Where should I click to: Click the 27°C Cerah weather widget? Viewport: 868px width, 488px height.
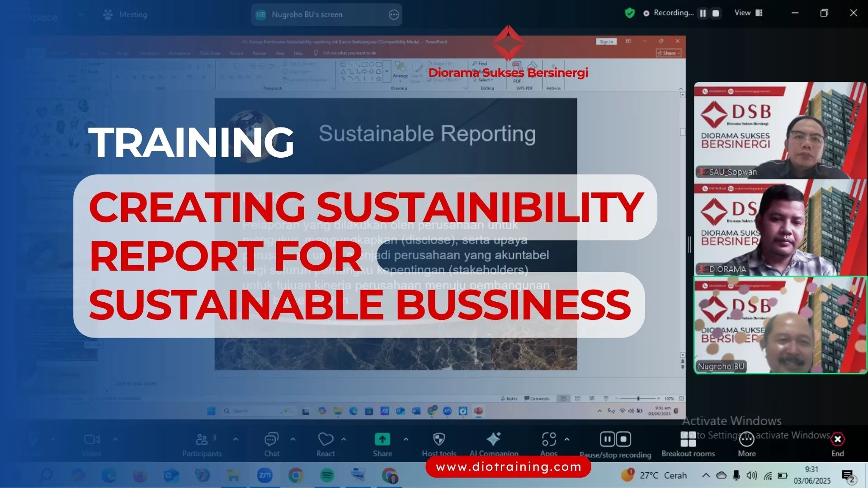[x=654, y=475]
